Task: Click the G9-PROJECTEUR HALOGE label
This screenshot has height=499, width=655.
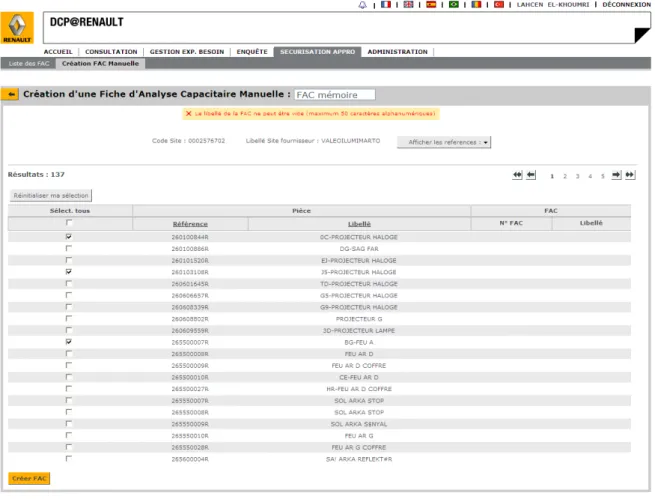Action: click(x=359, y=307)
